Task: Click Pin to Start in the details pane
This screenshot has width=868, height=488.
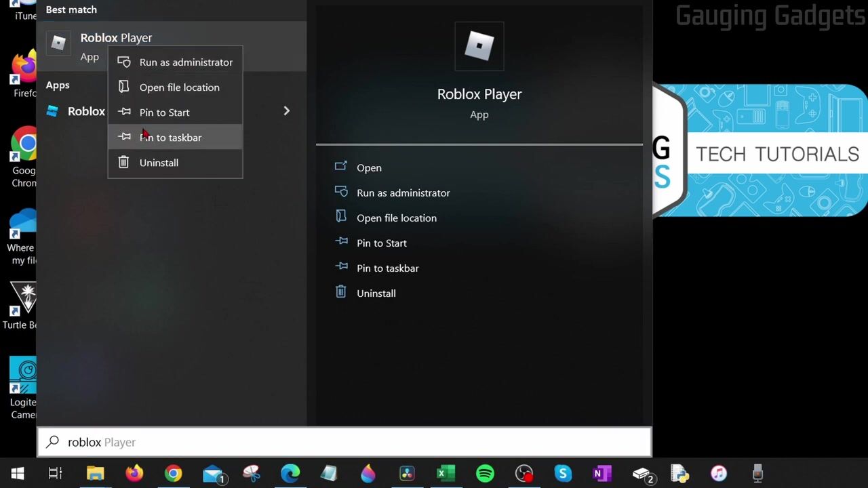Action: [381, 243]
